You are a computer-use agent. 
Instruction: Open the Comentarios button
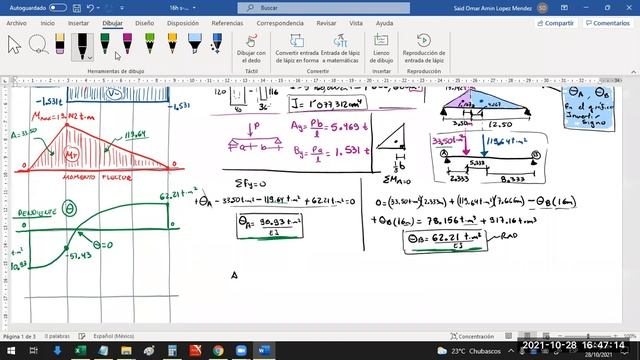608,23
